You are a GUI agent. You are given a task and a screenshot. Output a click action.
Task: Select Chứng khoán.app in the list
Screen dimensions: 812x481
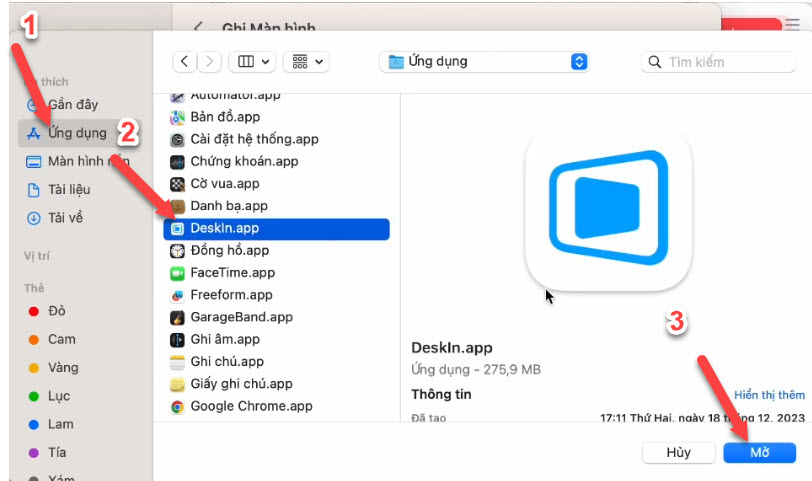(277, 162)
